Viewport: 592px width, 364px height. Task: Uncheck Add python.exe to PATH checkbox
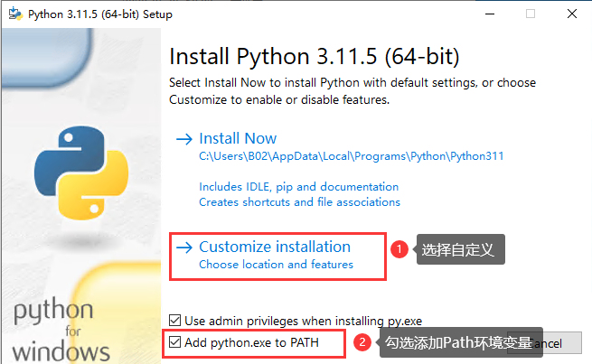175,342
